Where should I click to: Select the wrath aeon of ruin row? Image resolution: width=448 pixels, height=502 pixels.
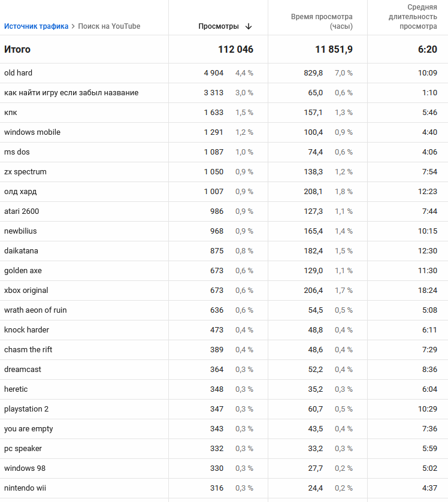[x=224, y=310]
